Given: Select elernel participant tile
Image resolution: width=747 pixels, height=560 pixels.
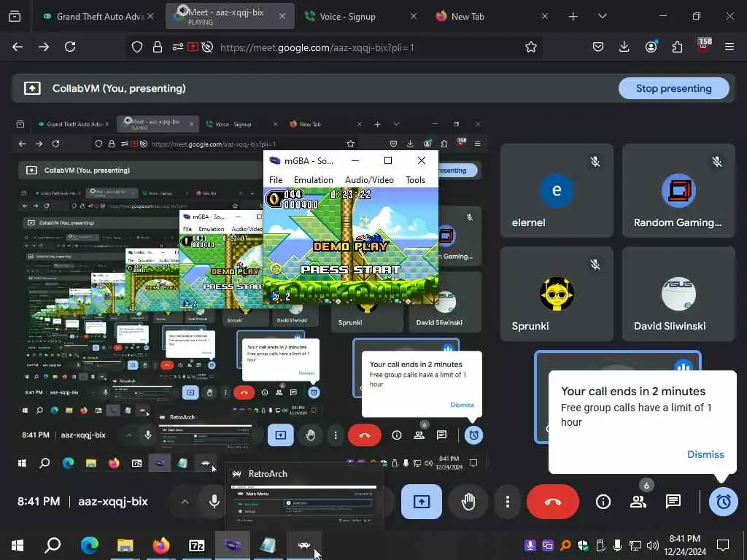Looking at the screenshot, I should point(557,190).
